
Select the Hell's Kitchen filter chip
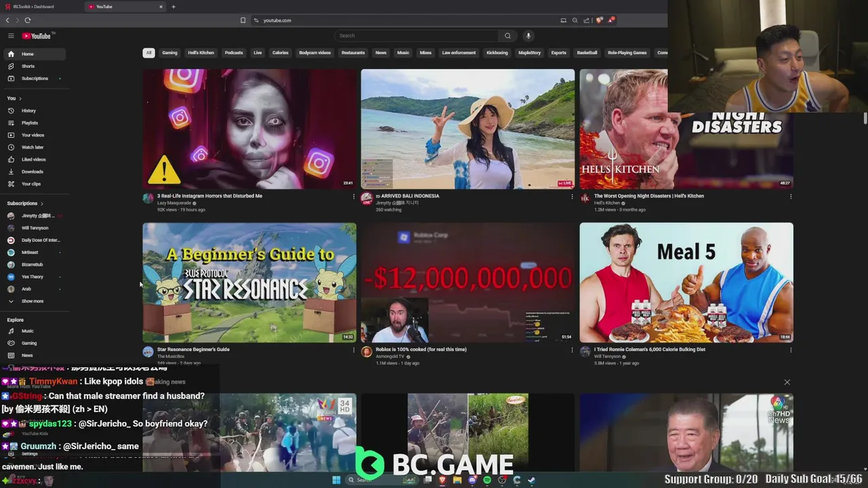tap(201, 53)
